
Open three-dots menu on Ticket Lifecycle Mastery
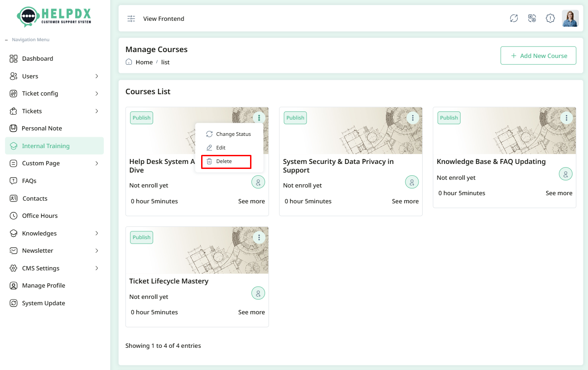click(259, 237)
